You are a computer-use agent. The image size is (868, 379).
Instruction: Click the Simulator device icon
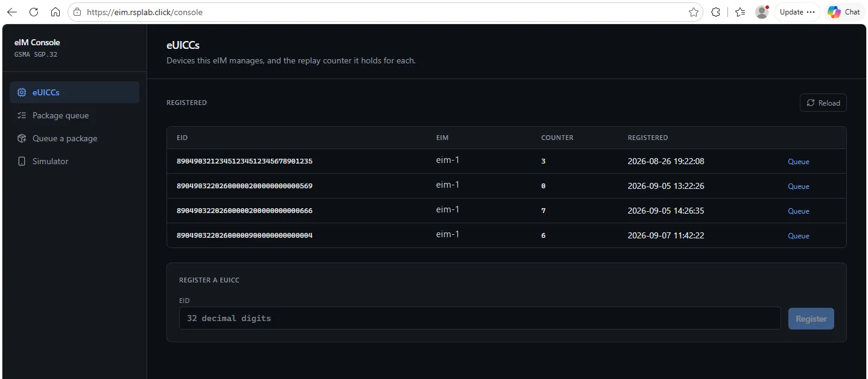click(22, 161)
